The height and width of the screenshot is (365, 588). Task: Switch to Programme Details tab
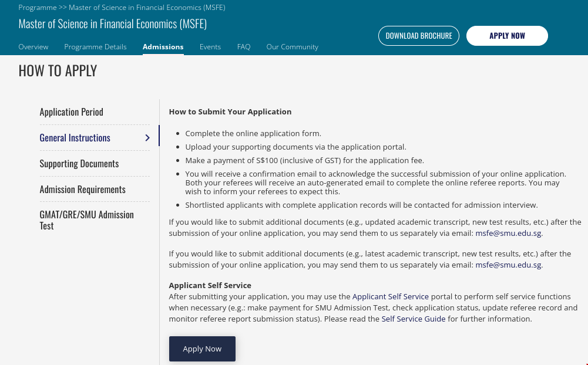click(95, 47)
